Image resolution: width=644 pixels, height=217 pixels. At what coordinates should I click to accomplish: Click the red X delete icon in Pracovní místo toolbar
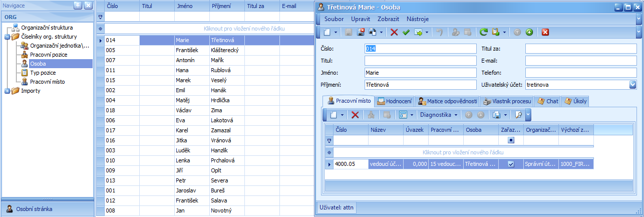click(355, 115)
